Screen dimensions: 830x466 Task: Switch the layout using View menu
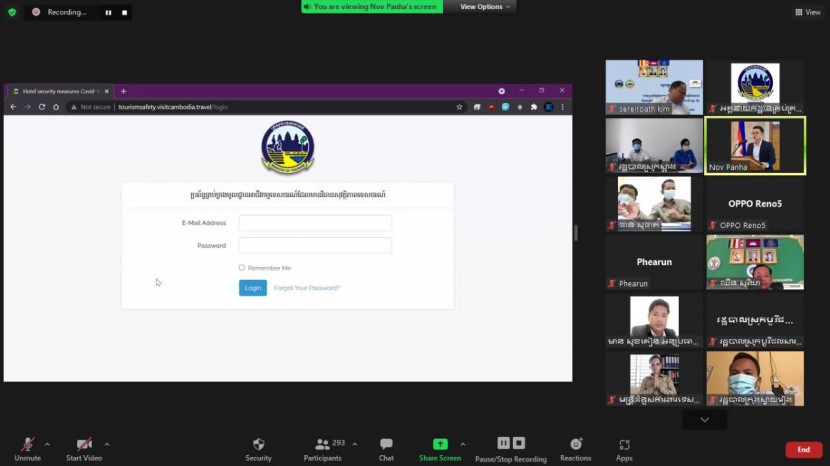click(807, 12)
